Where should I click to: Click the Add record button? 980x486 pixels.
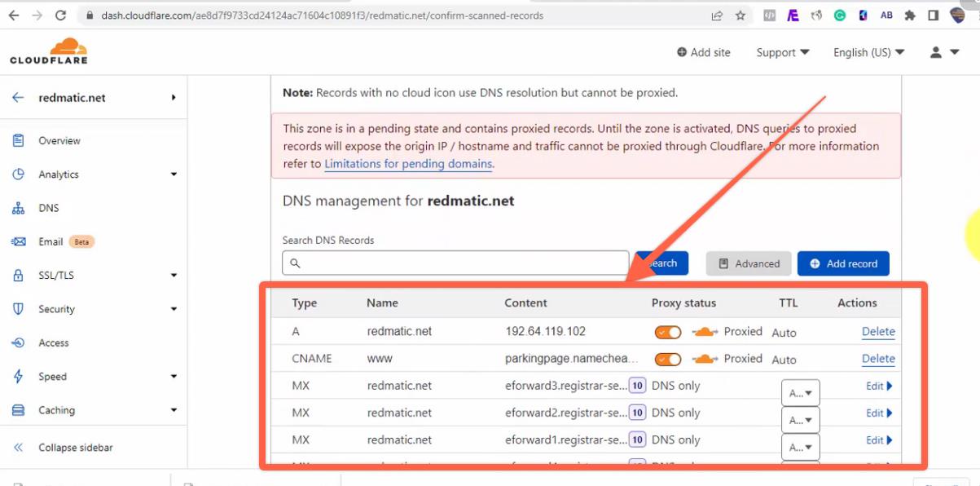point(843,263)
